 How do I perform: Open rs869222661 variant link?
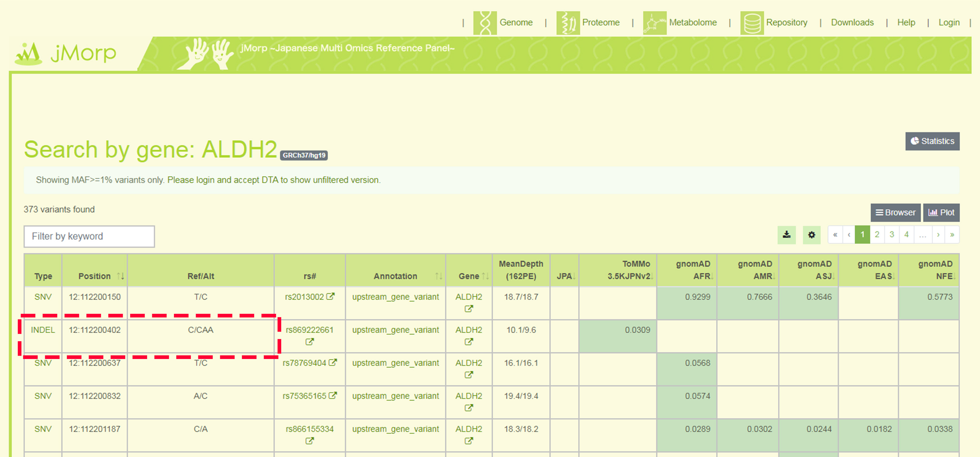[x=310, y=330]
